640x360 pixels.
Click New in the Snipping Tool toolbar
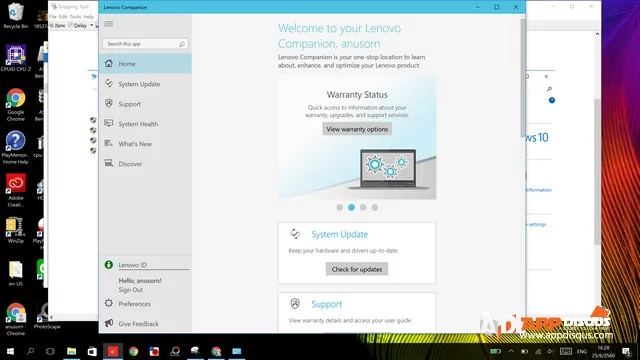[x=57, y=25]
